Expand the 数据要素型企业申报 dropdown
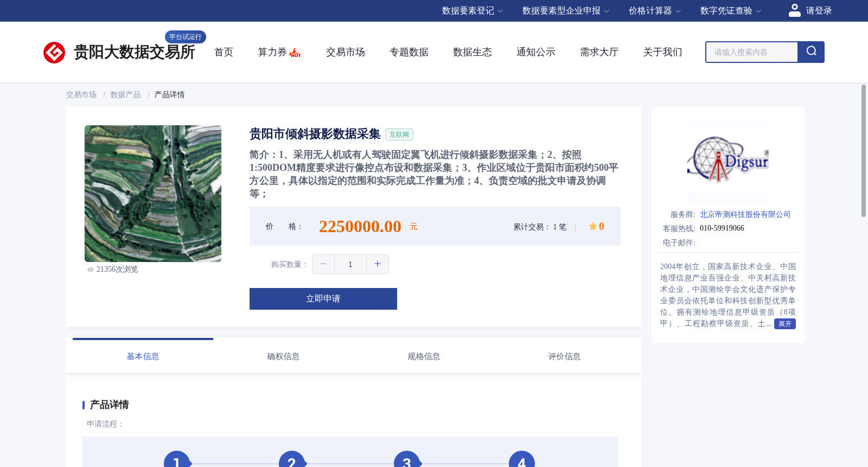This screenshot has height=467, width=868. click(x=566, y=11)
